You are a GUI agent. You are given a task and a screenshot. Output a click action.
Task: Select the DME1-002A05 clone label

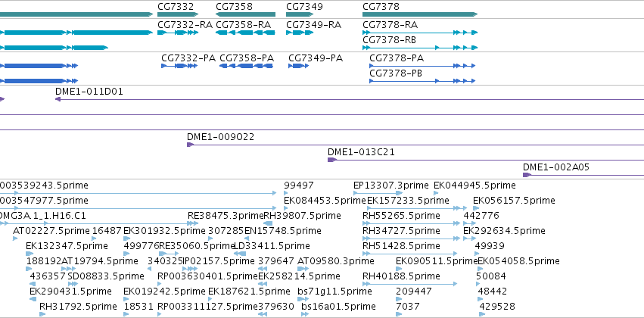coord(556,167)
